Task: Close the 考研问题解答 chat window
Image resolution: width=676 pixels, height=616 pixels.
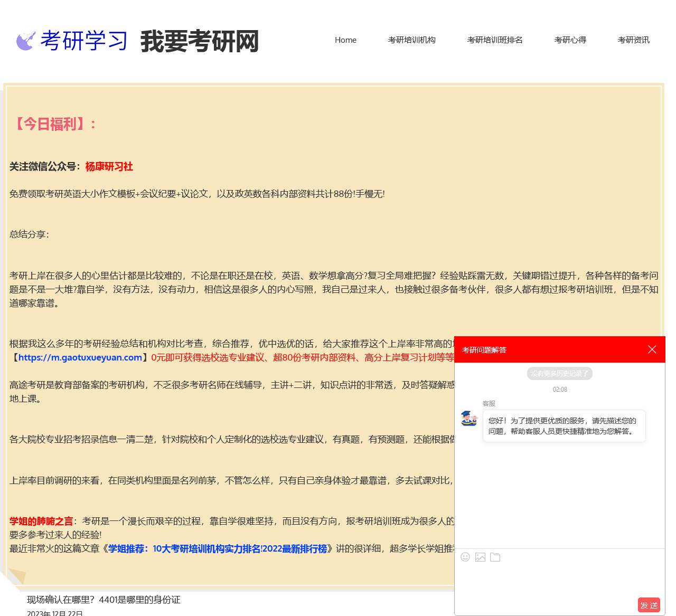Action: pos(652,349)
